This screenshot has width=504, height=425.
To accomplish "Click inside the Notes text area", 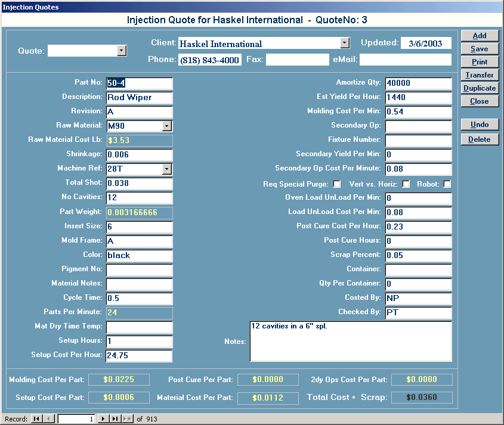I will pos(351,341).
